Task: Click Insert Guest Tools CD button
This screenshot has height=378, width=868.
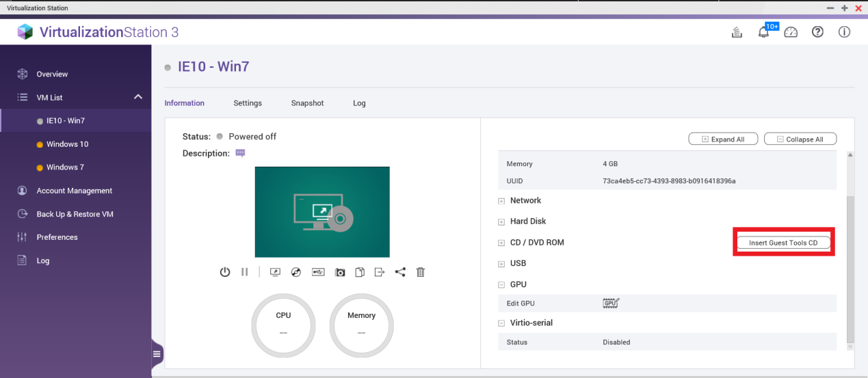Action: coord(783,243)
